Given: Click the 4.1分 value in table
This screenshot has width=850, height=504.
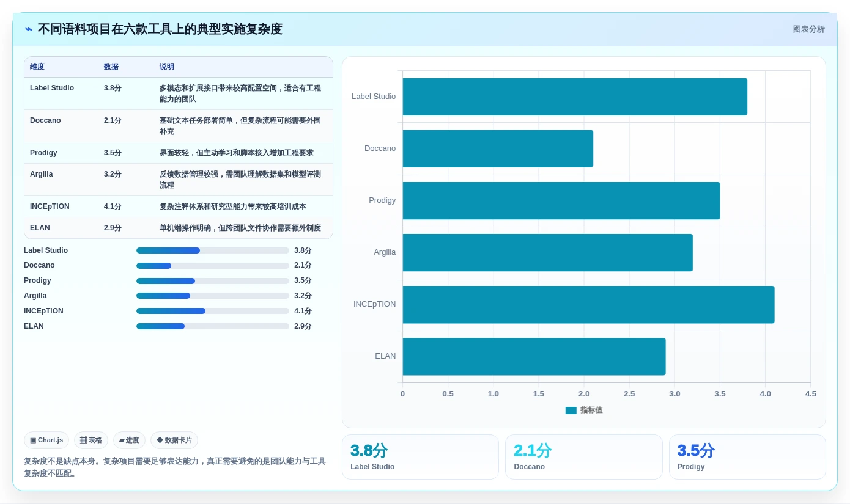Looking at the screenshot, I should click(x=113, y=206).
